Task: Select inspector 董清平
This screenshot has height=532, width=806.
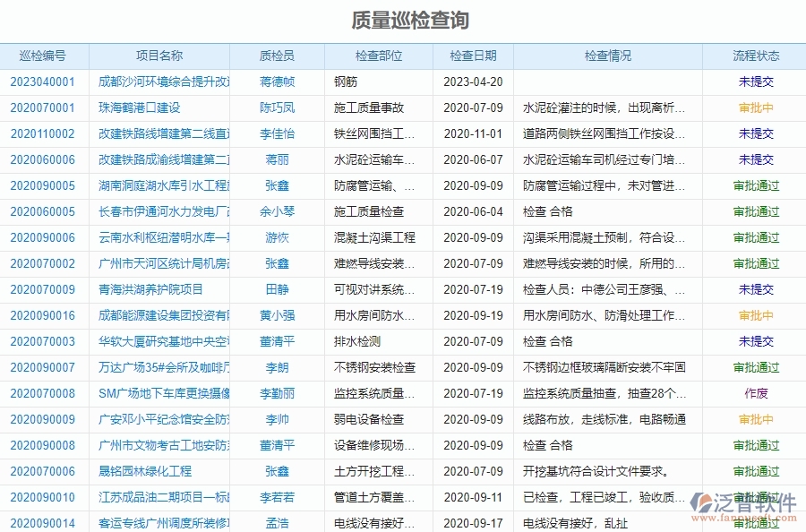Action: pos(276,444)
